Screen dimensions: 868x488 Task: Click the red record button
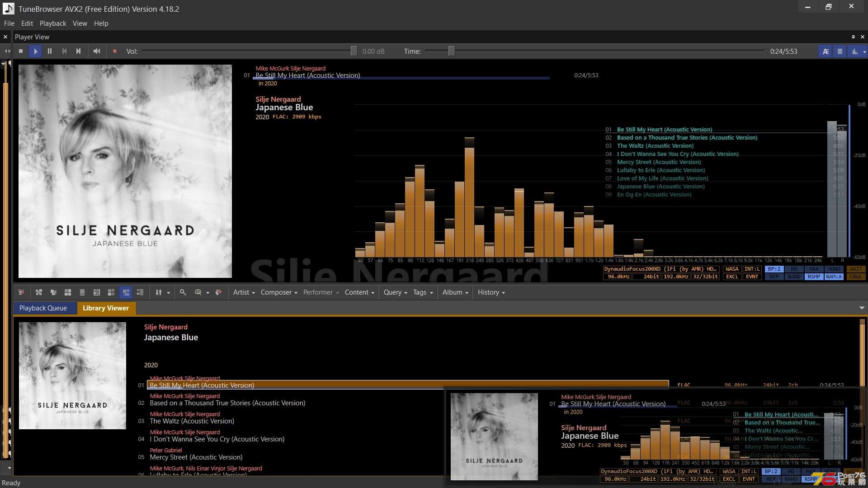pos(115,52)
